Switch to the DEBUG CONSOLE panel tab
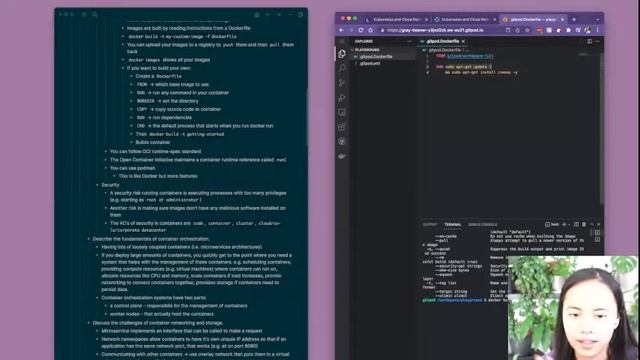Viewport: 640px width, 360px height. click(482, 224)
